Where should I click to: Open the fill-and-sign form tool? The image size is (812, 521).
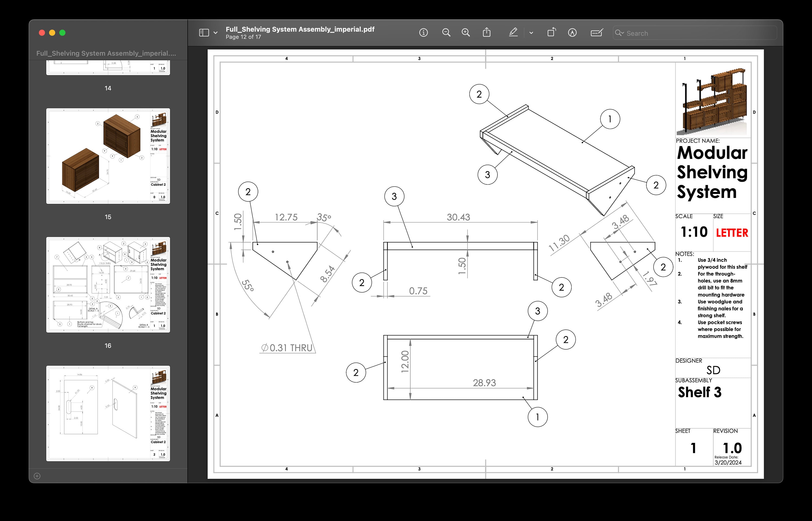click(597, 32)
